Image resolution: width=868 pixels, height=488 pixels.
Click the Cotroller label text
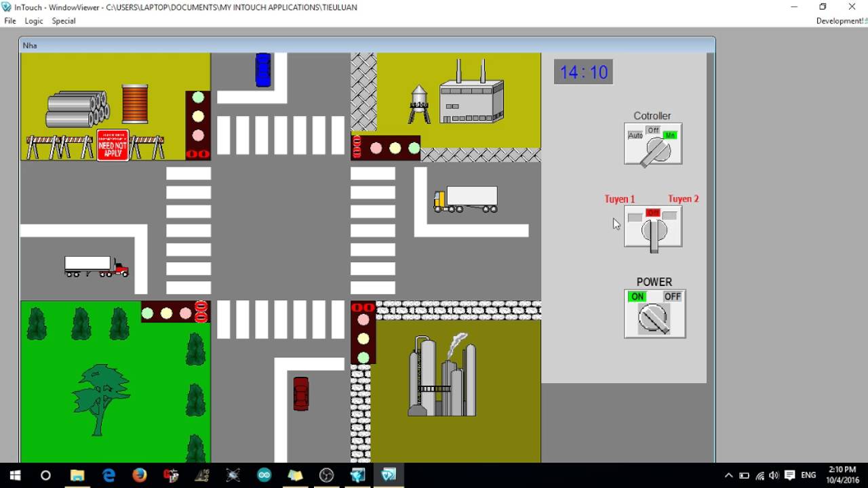pyautogui.click(x=652, y=116)
